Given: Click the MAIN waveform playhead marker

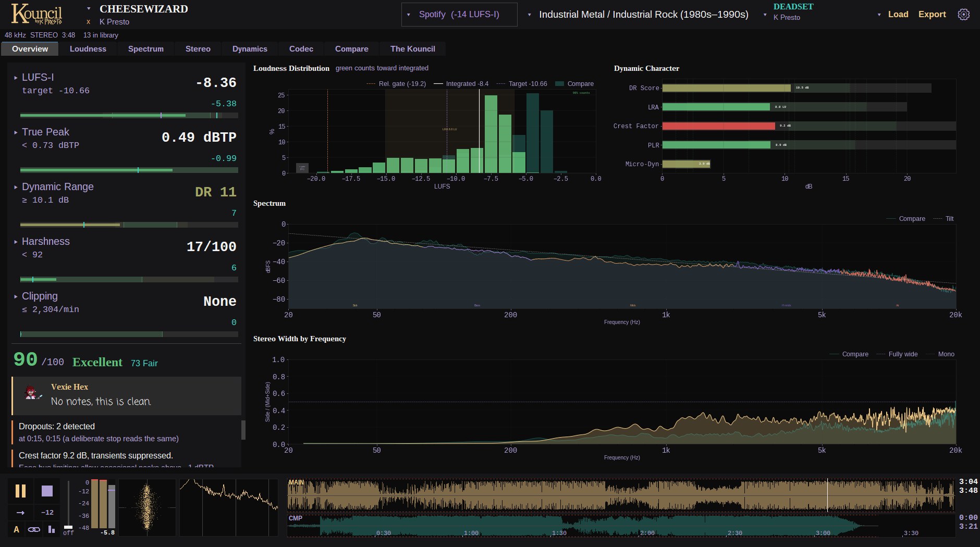Looking at the screenshot, I should (x=827, y=495).
